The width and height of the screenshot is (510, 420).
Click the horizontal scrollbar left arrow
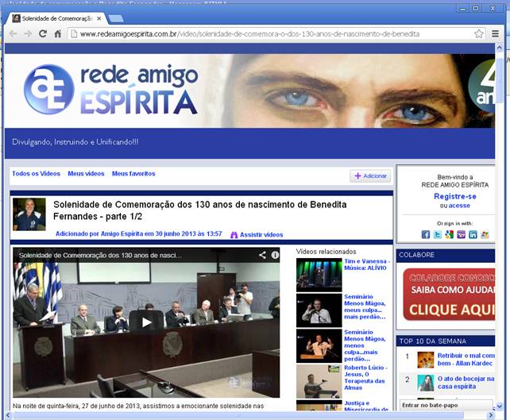coord(9,415)
